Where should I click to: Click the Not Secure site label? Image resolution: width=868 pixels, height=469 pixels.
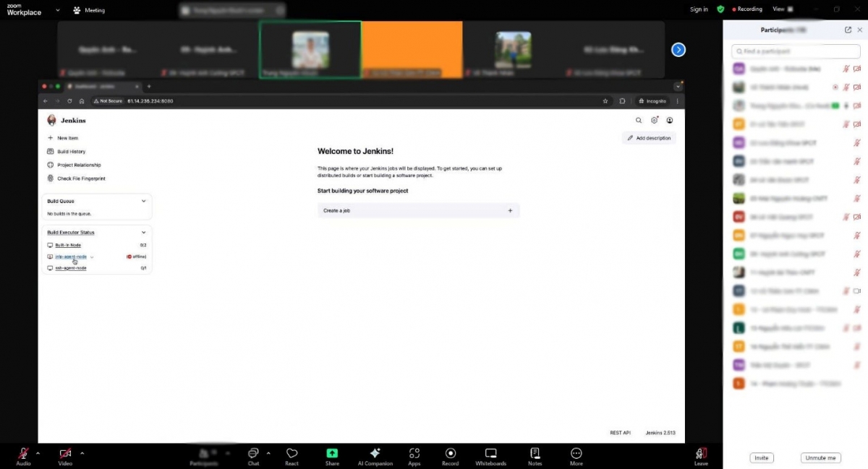point(109,101)
